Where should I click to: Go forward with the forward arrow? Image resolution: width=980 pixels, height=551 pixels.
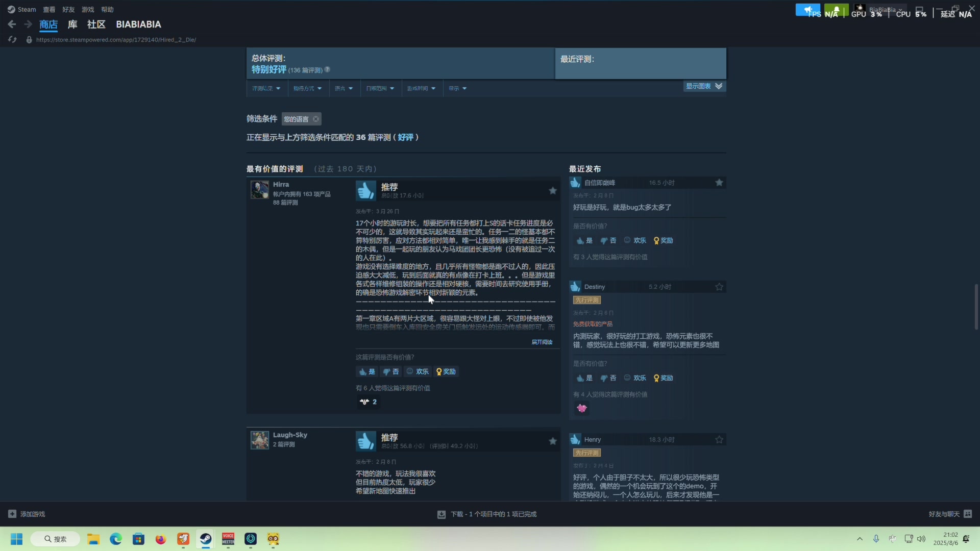[28, 24]
